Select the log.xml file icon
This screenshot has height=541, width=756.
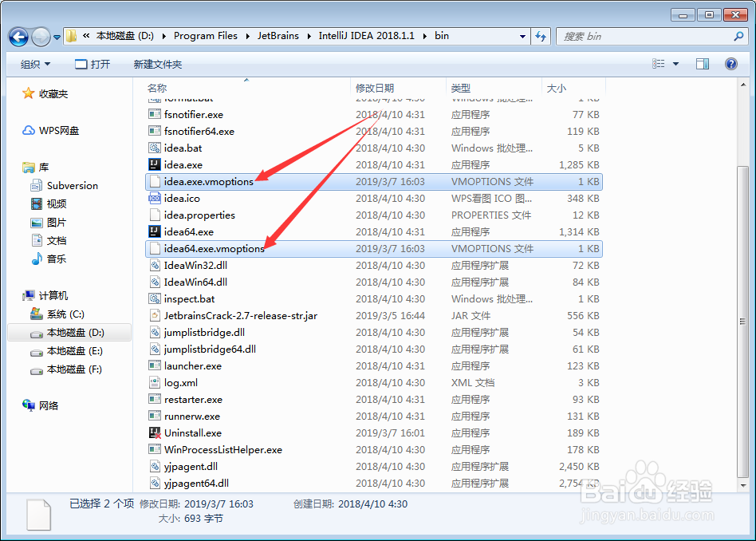pyautogui.click(x=154, y=383)
